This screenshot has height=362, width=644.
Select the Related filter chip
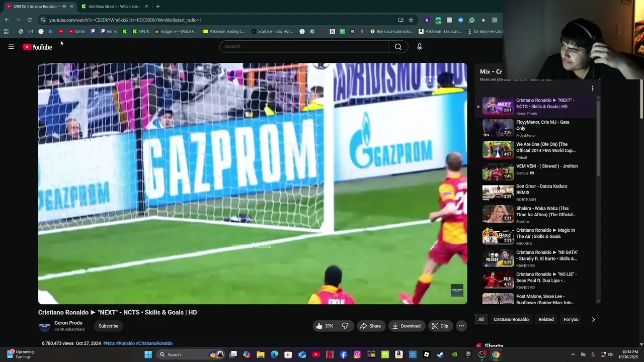[x=546, y=319]
